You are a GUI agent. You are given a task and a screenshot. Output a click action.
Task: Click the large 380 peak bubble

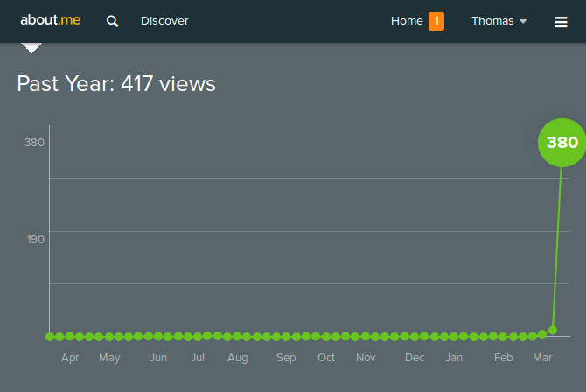pos(562,143)
